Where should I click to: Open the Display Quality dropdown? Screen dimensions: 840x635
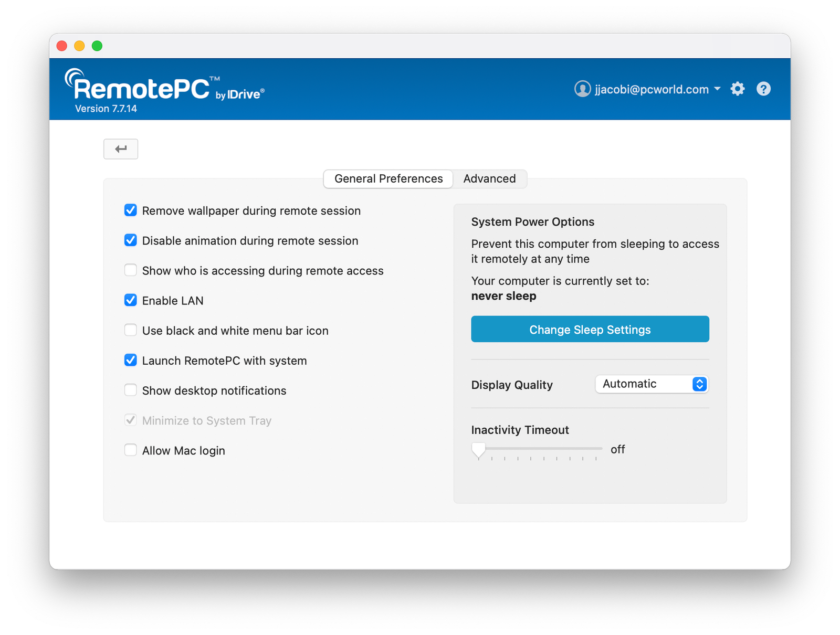coord(651,384)
